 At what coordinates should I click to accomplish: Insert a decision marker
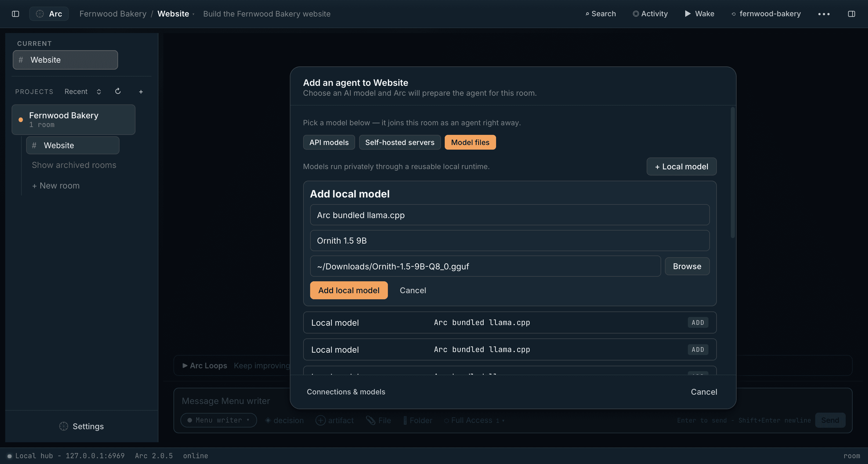point(284,420)
